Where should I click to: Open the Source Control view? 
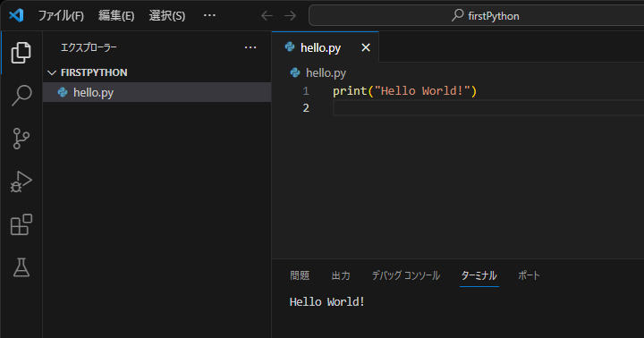click(x=21, y=139)
